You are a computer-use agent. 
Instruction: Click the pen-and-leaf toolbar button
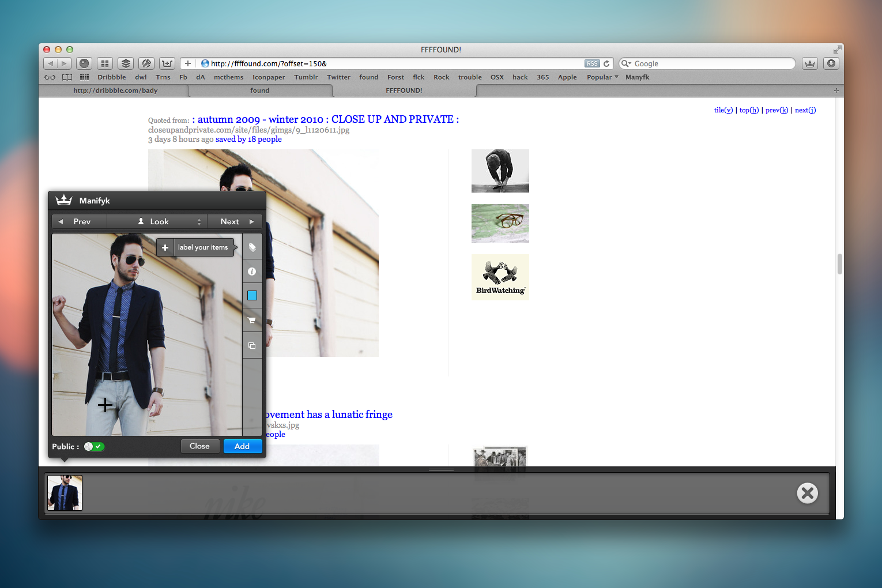[x=146, y=63]
